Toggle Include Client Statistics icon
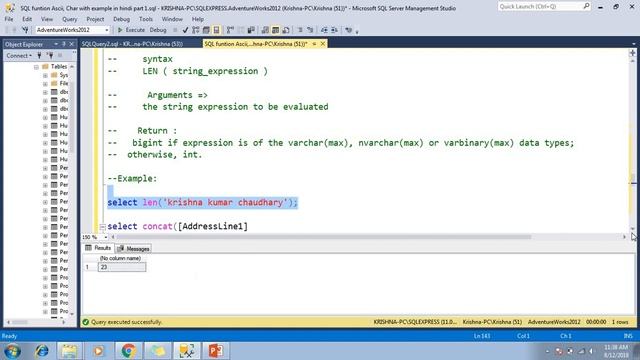 click(241, 30)
